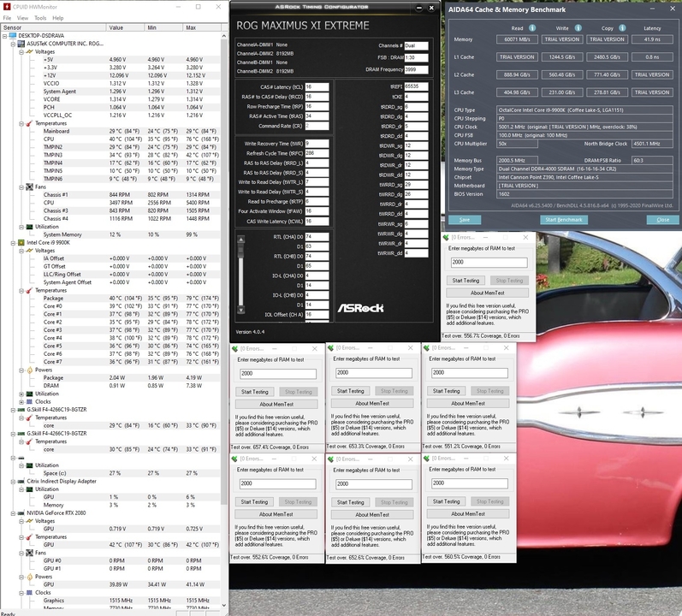
Task: Click the motherboard icon beside ASUSTeK COMPUTER INC.
Action: [21, 44]
